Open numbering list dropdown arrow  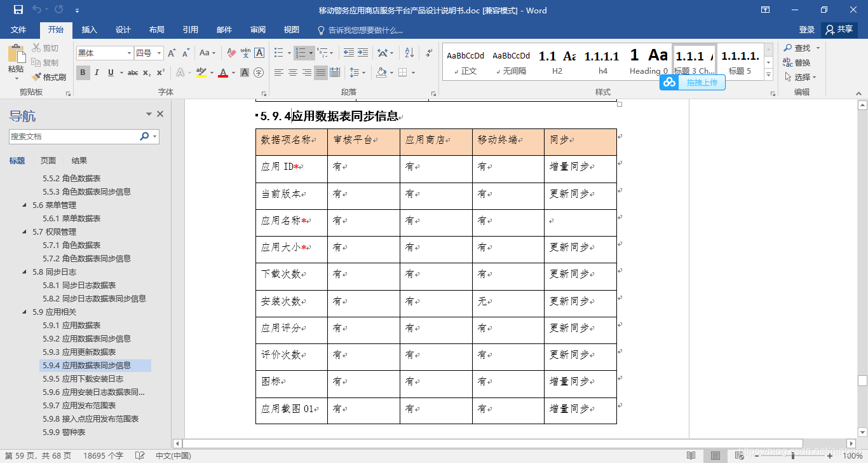(311, 53)
